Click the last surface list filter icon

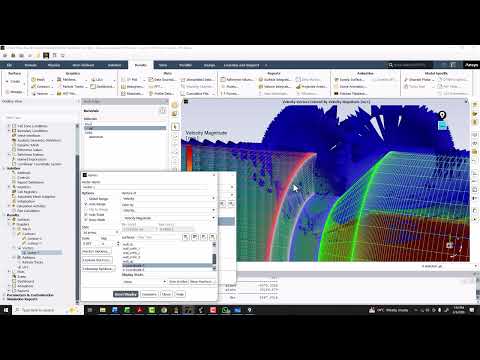212,237
